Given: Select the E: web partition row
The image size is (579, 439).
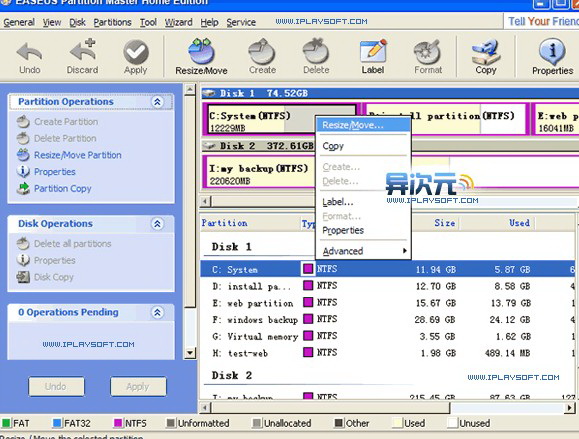Looking at the screenshot, I should [388, 303].
